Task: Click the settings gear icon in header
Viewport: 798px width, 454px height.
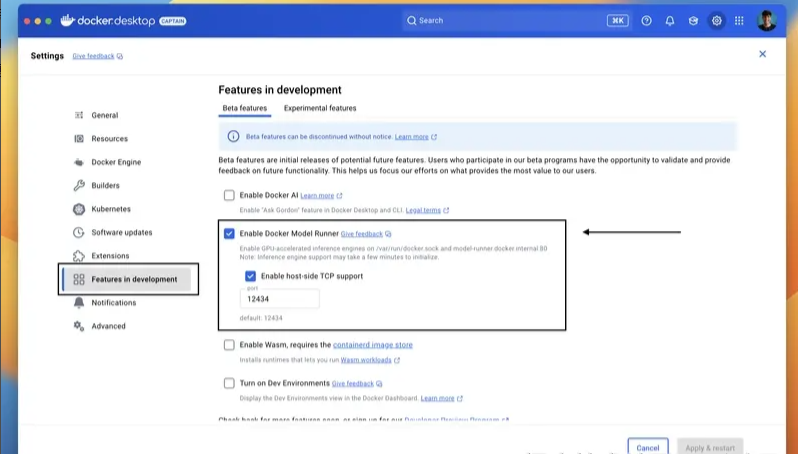Action: pos(717,20)
